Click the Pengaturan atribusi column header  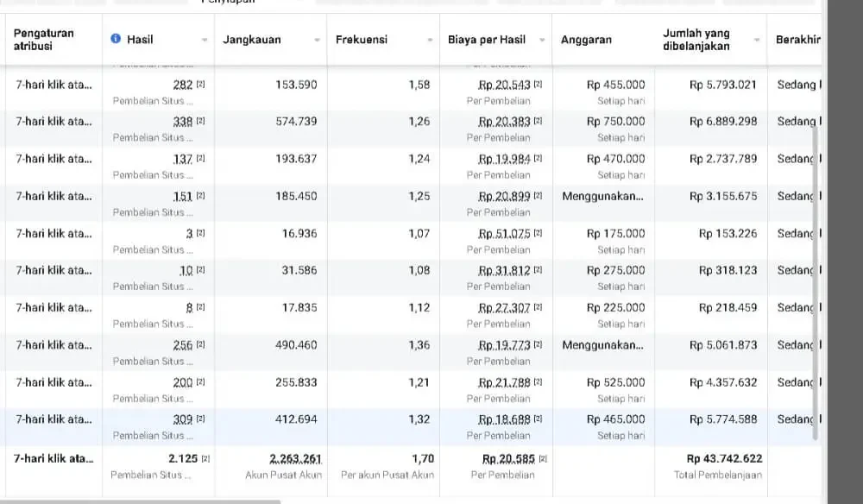click(44, 40)
